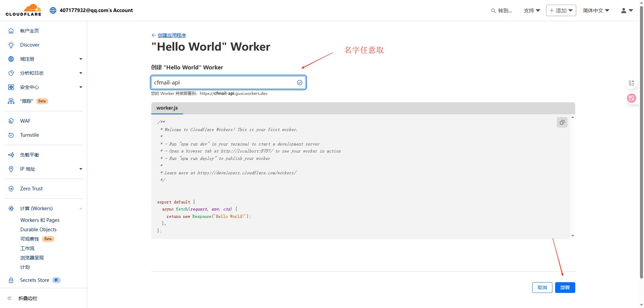Click the search magnifier 转到 icon
The height and width of the screenshot is (308, 644).
coord(493,11)
